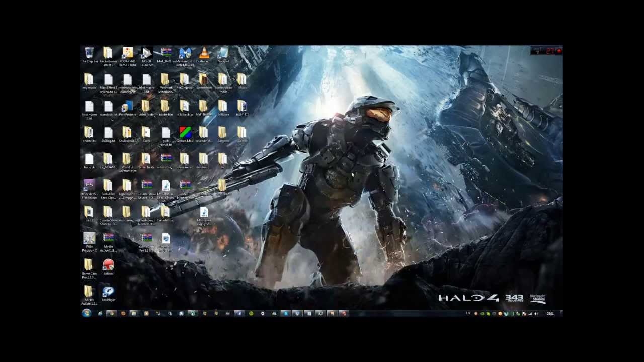Viewport: 644px width, 362px height.
Task: Open Internet Explorer from the taskbar
Action: (x=100, y=313)
